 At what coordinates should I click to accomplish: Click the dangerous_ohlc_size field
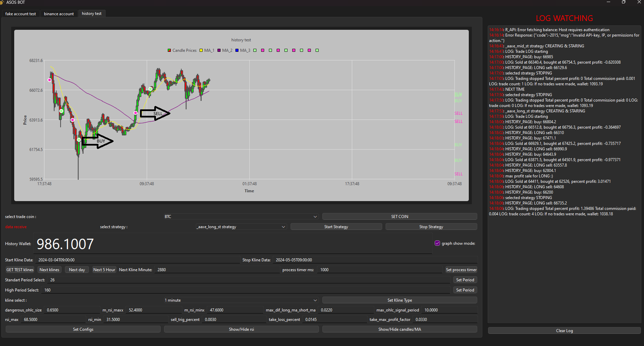point(72,310)
